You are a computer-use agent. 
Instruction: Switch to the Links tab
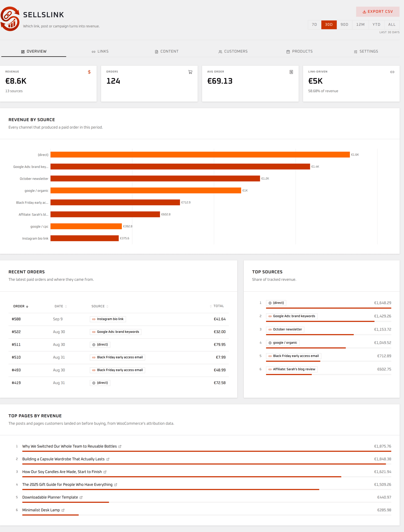(x=100, y=51)
